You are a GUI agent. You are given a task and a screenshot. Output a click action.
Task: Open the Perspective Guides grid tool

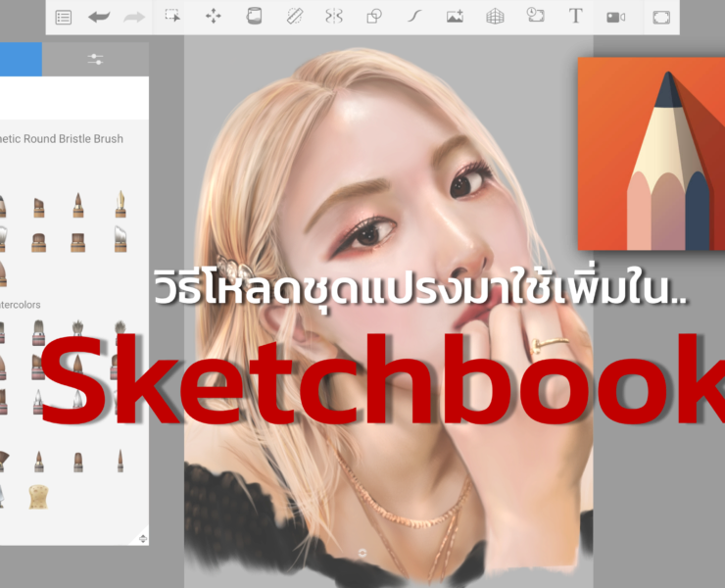[495, 17]
